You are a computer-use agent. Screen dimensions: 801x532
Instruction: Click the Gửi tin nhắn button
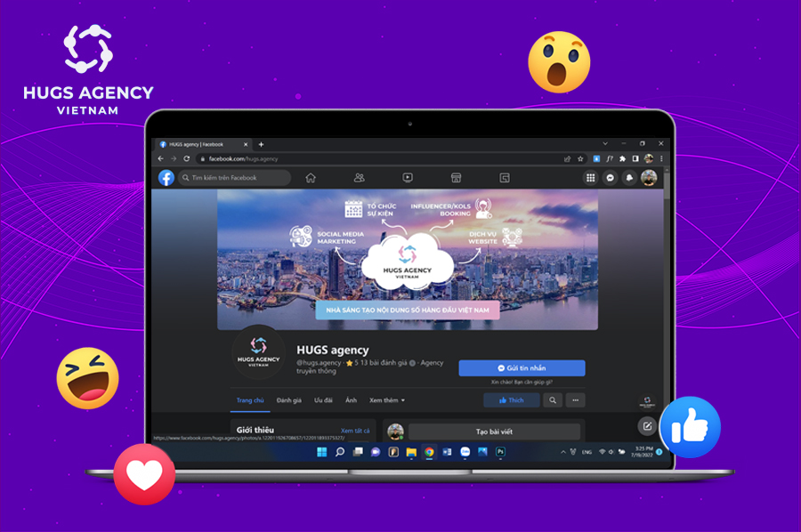coord(522,368)
